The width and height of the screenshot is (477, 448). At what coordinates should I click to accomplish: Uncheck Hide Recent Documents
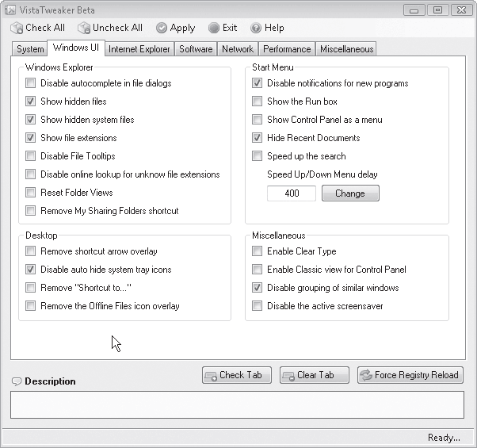coord(257,138)
